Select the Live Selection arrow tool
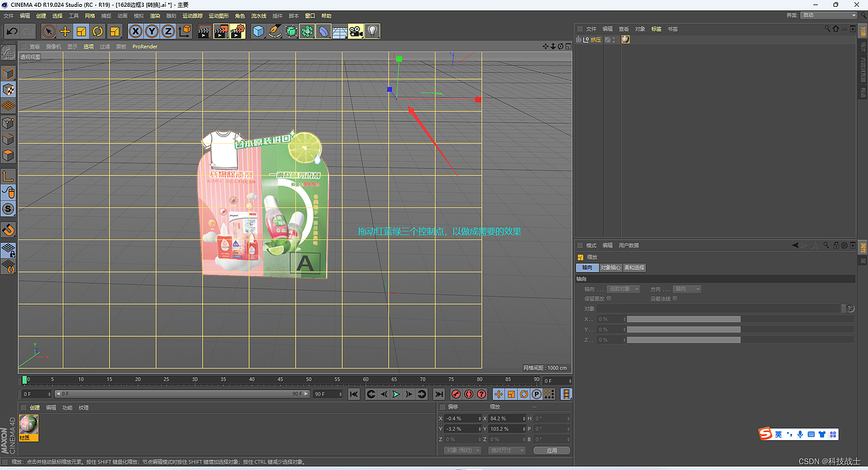The image size is (868, 470). coord(48,31)
